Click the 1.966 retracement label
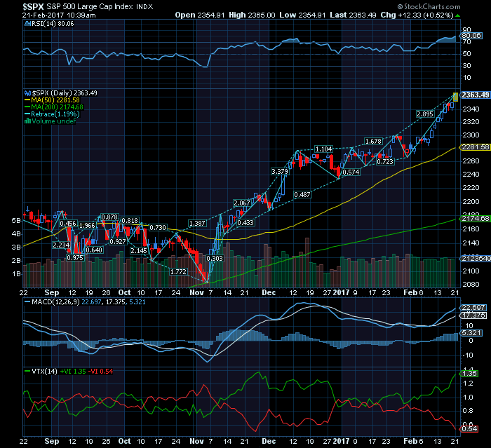 [87, 226]
